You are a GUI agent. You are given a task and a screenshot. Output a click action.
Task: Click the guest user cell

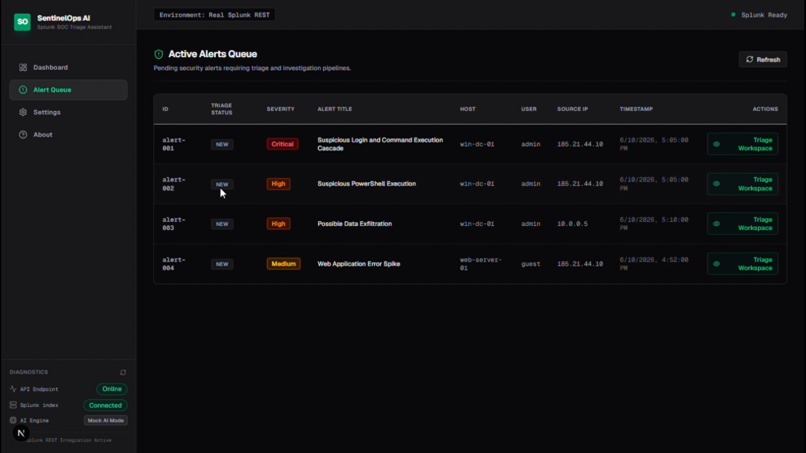pyautogui.click(x=530, y=264)
